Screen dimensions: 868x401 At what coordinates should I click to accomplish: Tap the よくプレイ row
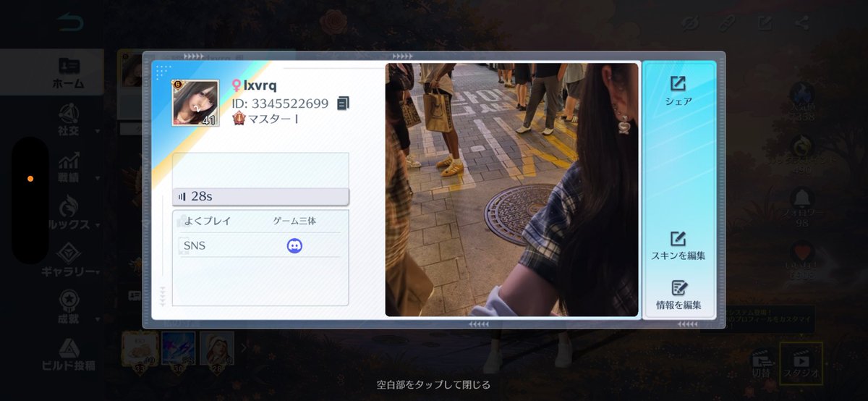[259, 221]
